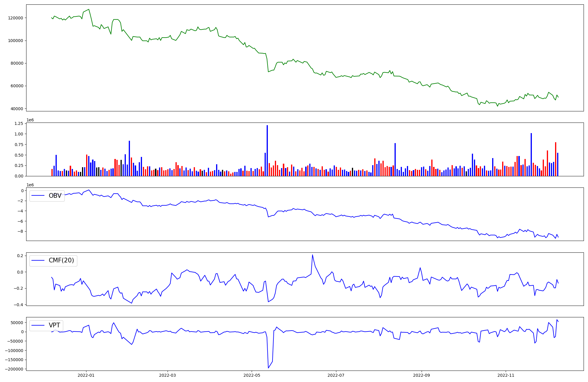Click the 120000 price axis tick label

15,18
